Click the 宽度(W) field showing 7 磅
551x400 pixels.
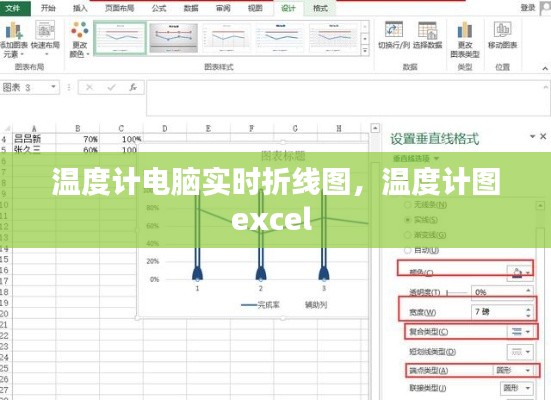[x=497, y=311]
